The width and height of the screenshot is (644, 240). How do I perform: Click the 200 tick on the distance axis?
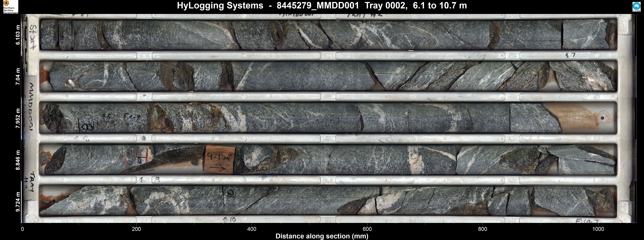137,229
